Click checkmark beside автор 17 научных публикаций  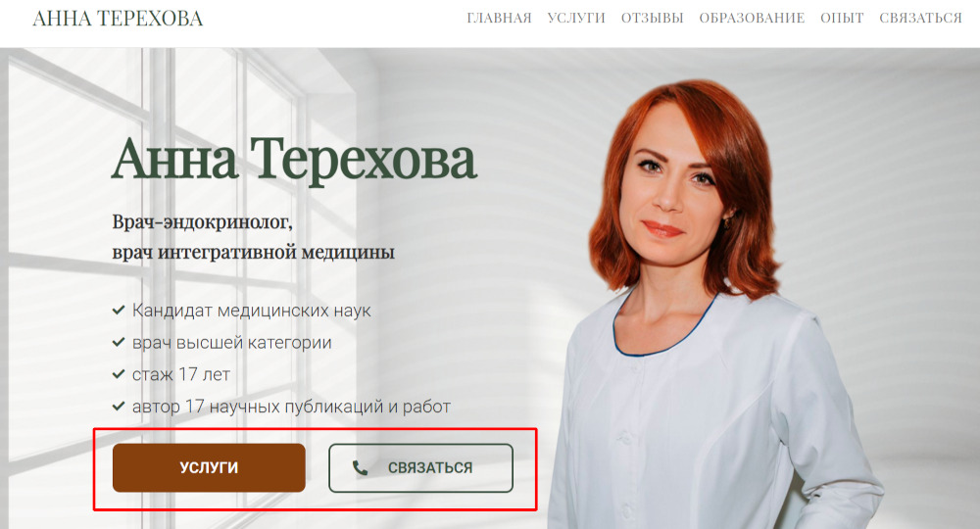tap(119, 407)
